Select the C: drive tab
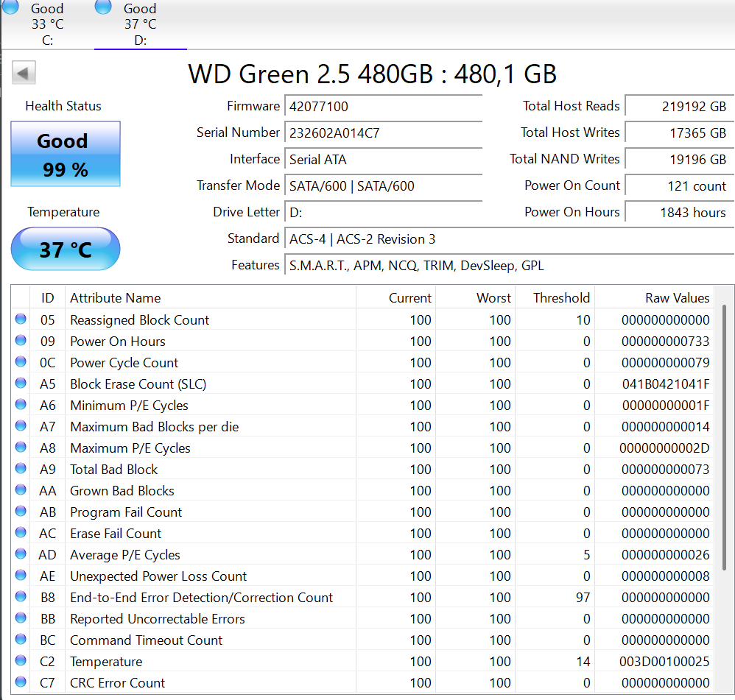 [x=47, y=24]
